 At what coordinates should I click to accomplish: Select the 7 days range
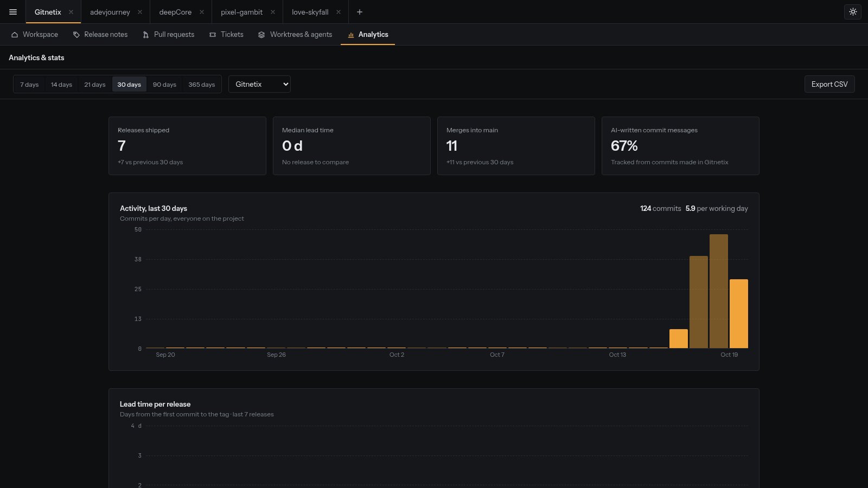[29, 85]
